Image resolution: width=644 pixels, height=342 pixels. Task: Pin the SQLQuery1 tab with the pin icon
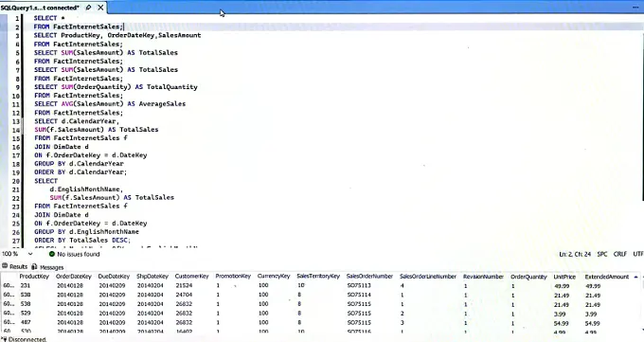[x=88, y=8]
